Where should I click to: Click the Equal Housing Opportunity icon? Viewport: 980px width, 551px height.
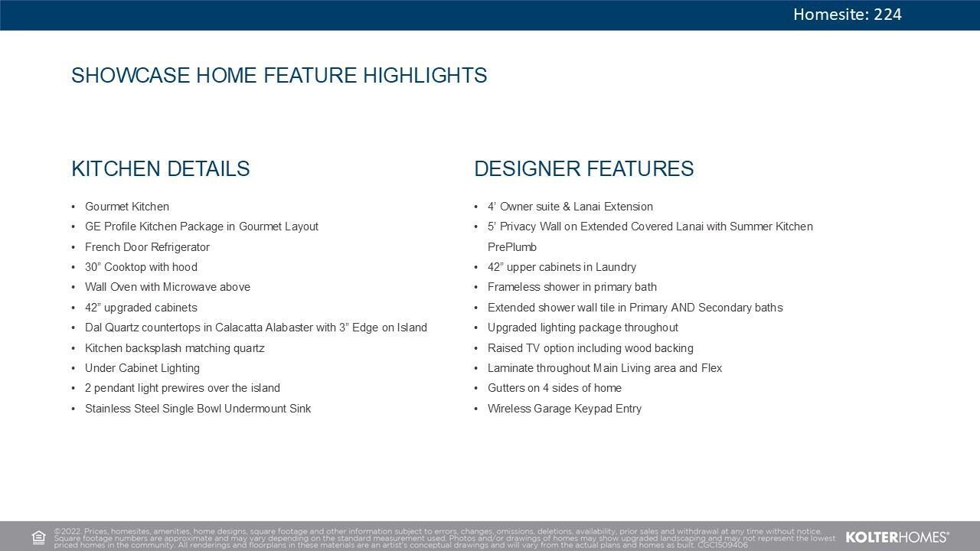coord(38,537)
